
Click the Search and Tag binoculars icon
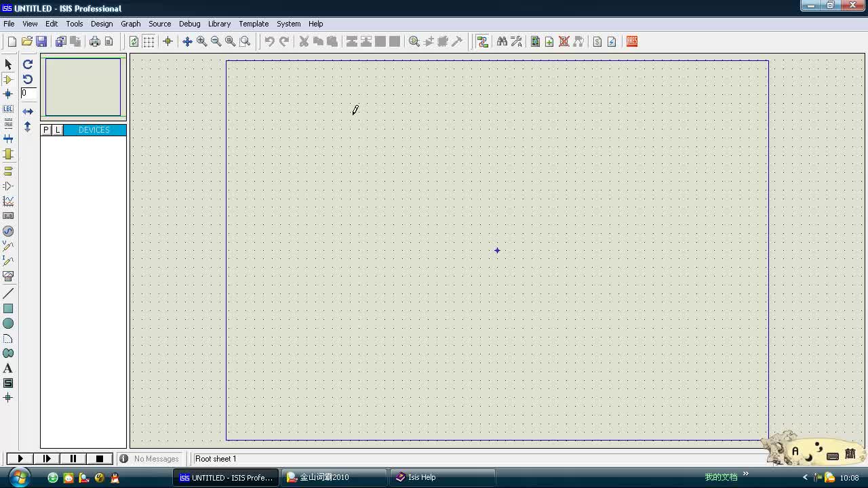pyautogui.click(x=502, y=42)
